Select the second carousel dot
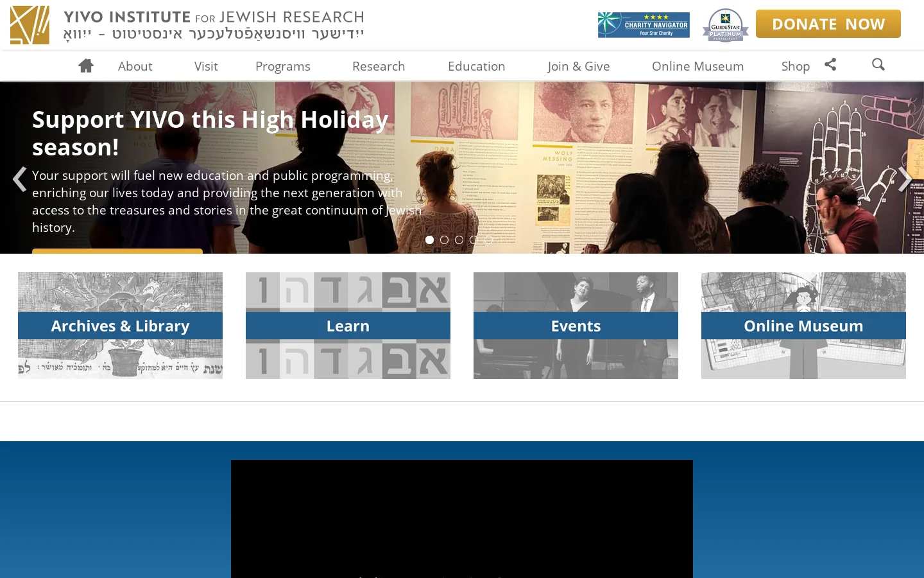 (444, 240)
